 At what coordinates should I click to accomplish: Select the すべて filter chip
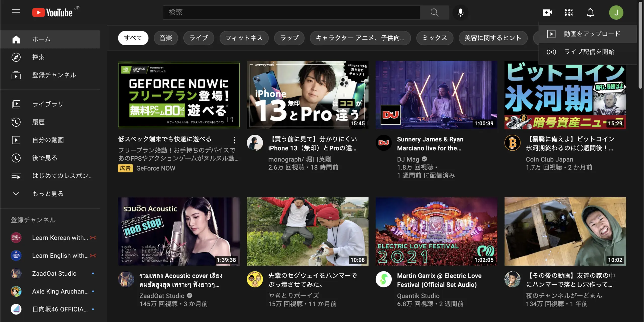pyautogui.click(x=133, y=38)
